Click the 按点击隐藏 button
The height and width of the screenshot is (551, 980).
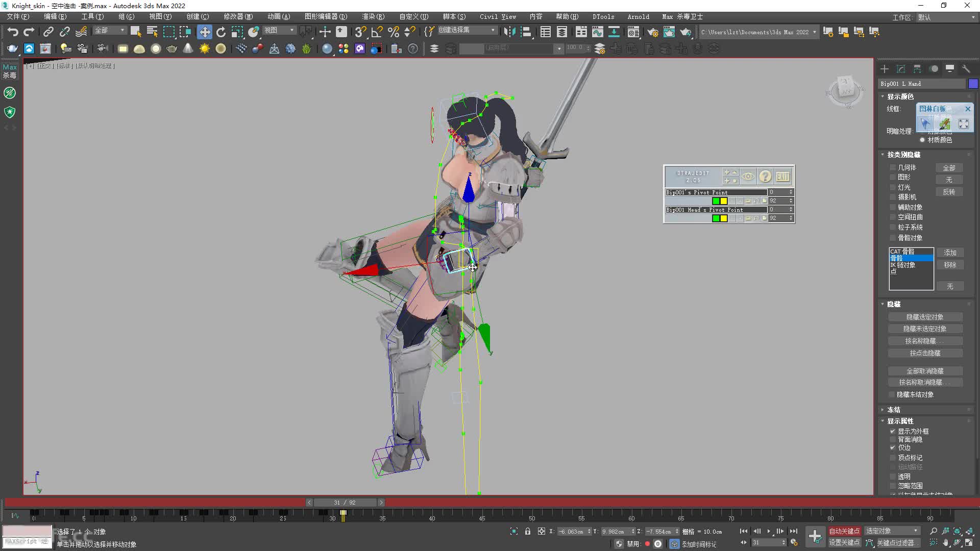(925, 353)
